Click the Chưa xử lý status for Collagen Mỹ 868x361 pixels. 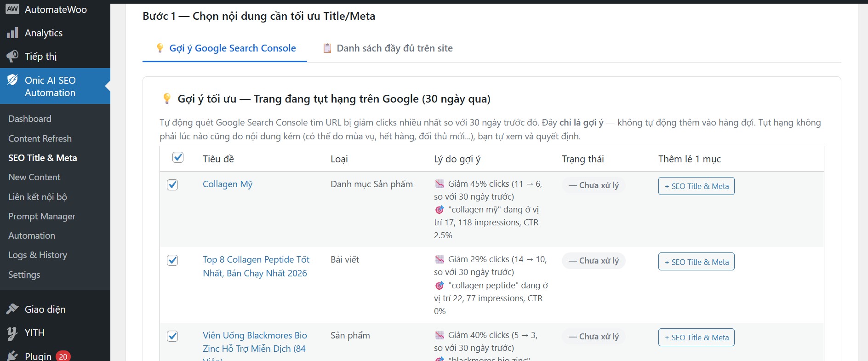(x=594, y=185)
